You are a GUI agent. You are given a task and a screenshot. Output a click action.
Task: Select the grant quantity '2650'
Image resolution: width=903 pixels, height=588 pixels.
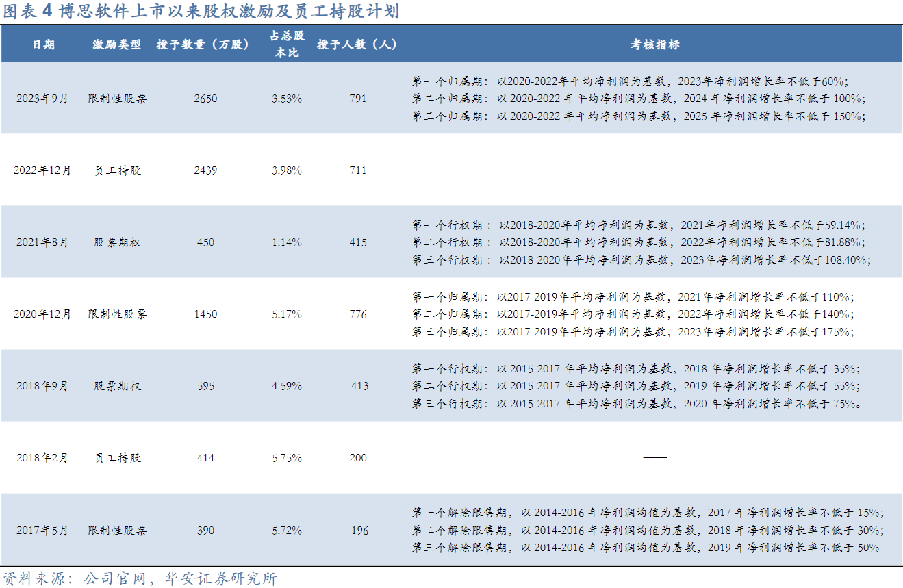205,99
